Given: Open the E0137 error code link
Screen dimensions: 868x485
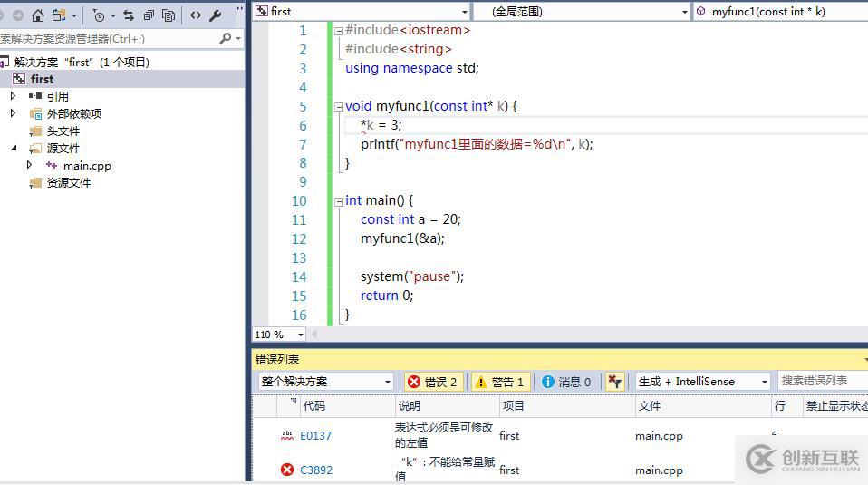Looking at the screenshot, I should coord(315,436).
